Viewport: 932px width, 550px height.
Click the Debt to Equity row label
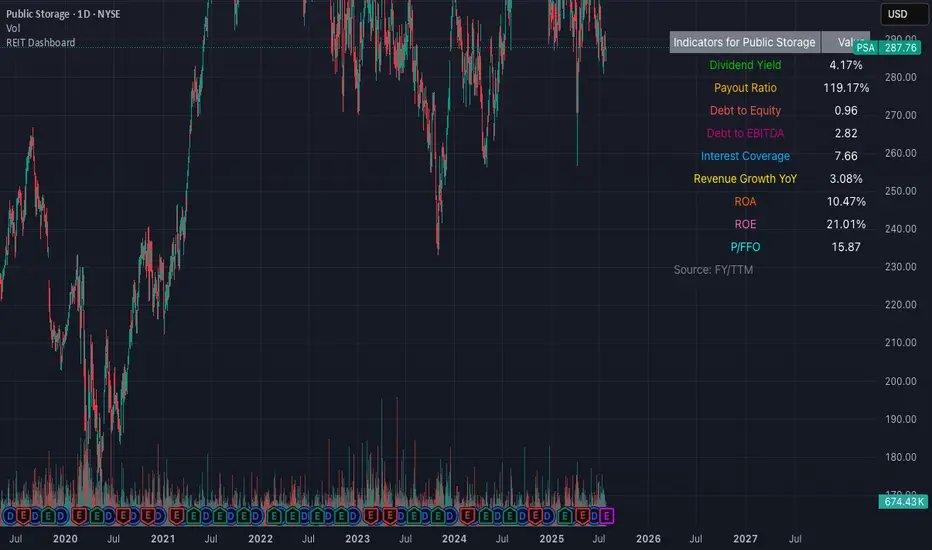[745, 111]
